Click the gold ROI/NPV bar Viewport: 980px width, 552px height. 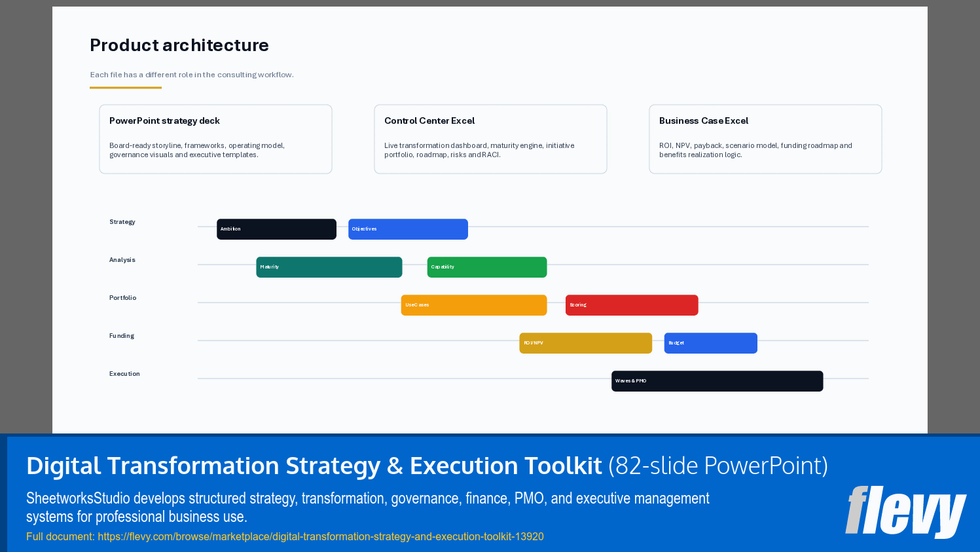(x=586, y=343)
